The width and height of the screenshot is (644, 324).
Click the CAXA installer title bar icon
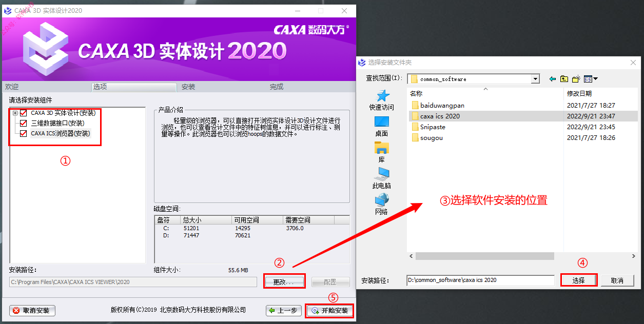(8, 11)
